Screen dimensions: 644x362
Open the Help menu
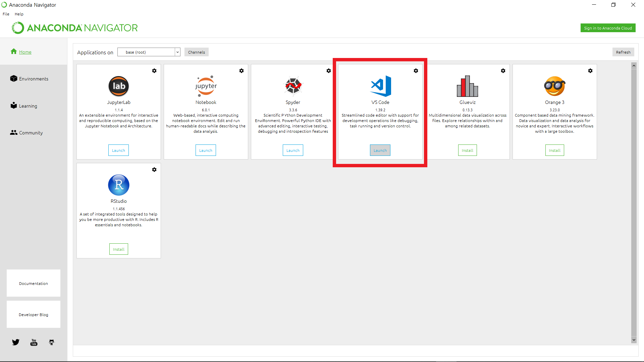[x=19, y=14]
